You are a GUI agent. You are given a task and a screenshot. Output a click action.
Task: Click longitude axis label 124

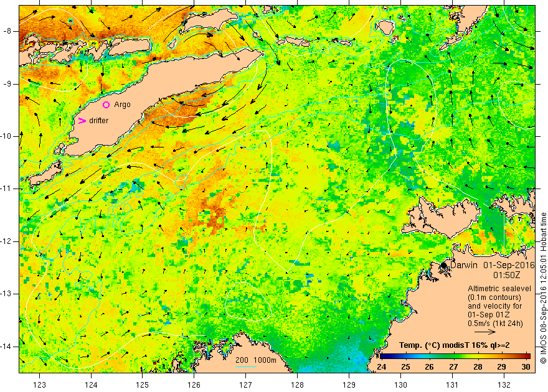pos(91,385)
